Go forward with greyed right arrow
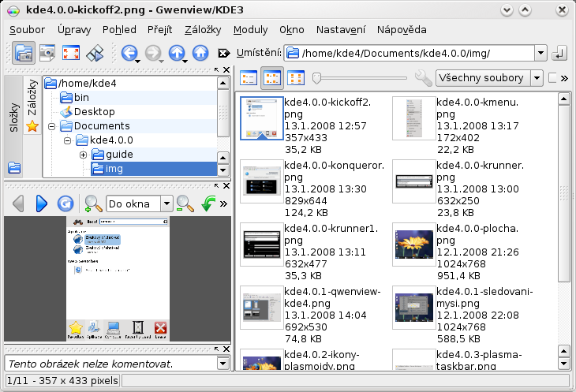 click(x=153, y=53)
